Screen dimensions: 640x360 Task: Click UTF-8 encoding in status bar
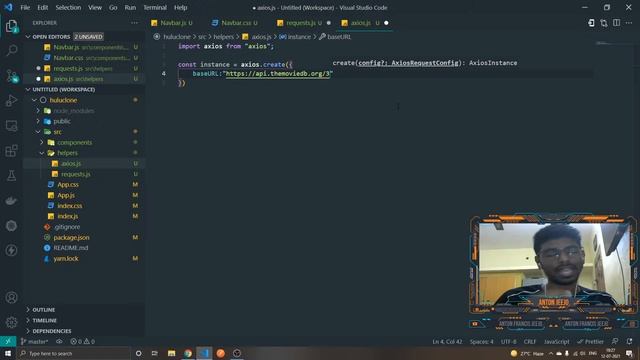click(x=508, y=341)
